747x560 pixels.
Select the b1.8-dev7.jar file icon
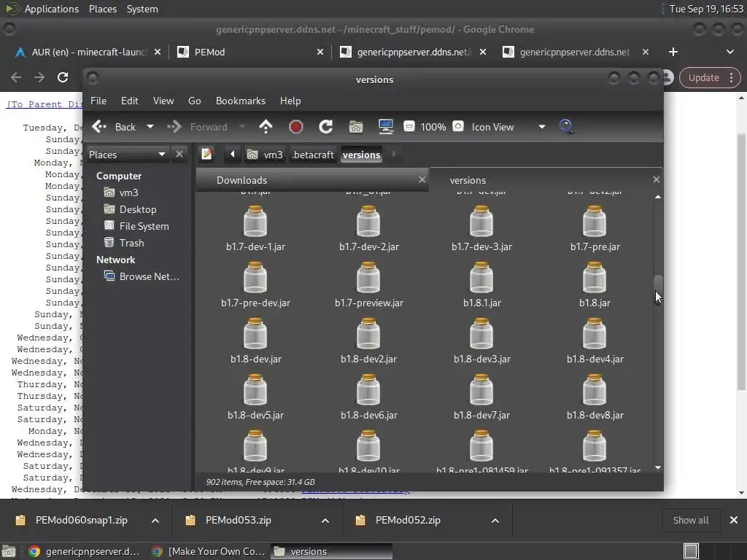481,391
